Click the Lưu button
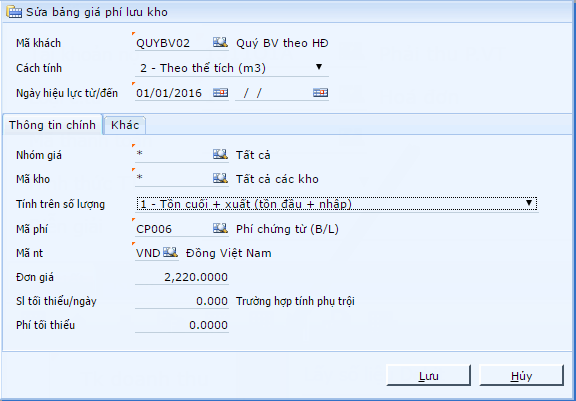Viewport: 576px width, 401px height. point(428,375)
